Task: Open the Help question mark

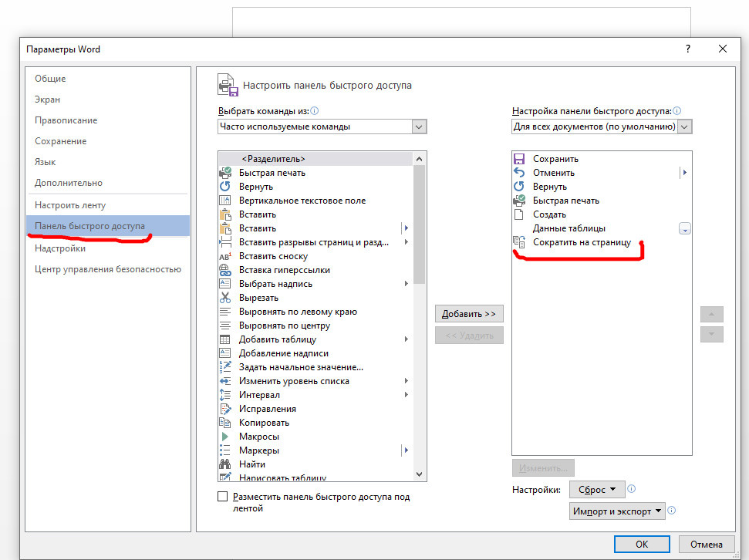Action: (x=688, y=49)
